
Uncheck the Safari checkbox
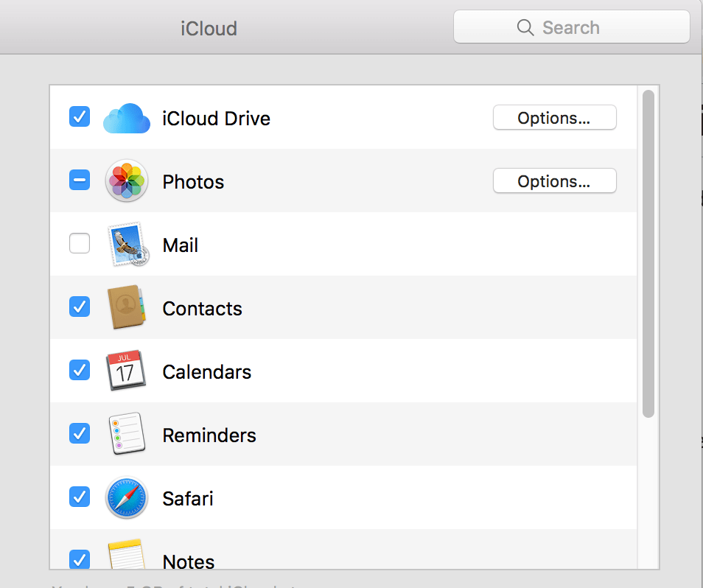click(x=80, y=497)
